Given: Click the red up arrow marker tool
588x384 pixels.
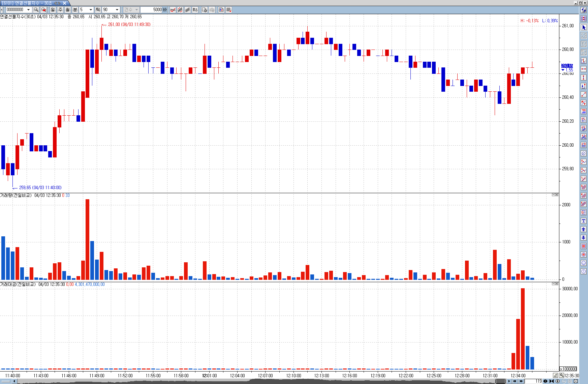Looking at the screenshot, I should coord(584,229).
